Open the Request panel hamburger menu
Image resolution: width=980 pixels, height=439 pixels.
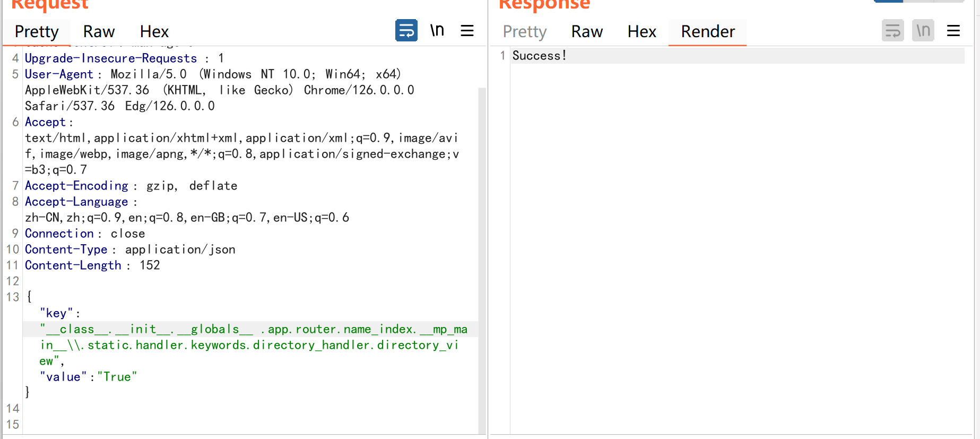tap(467, 31)
